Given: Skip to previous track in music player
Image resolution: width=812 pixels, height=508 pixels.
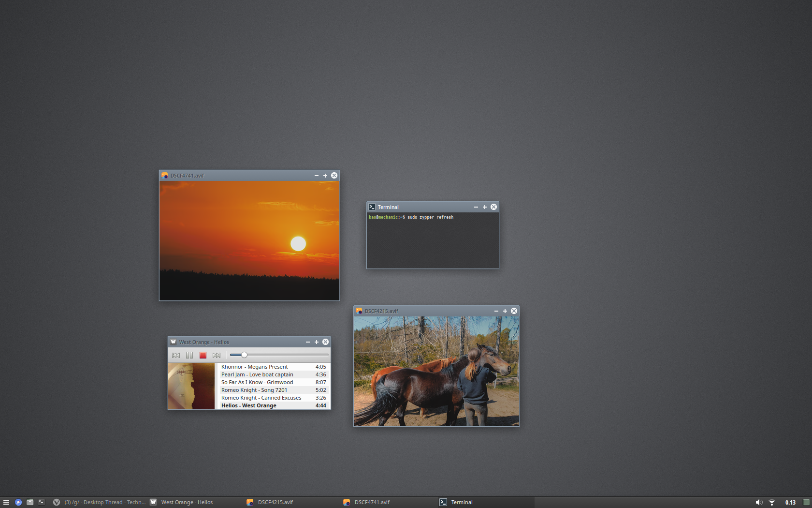Looking at the screenshot, I should pos(176,355).
